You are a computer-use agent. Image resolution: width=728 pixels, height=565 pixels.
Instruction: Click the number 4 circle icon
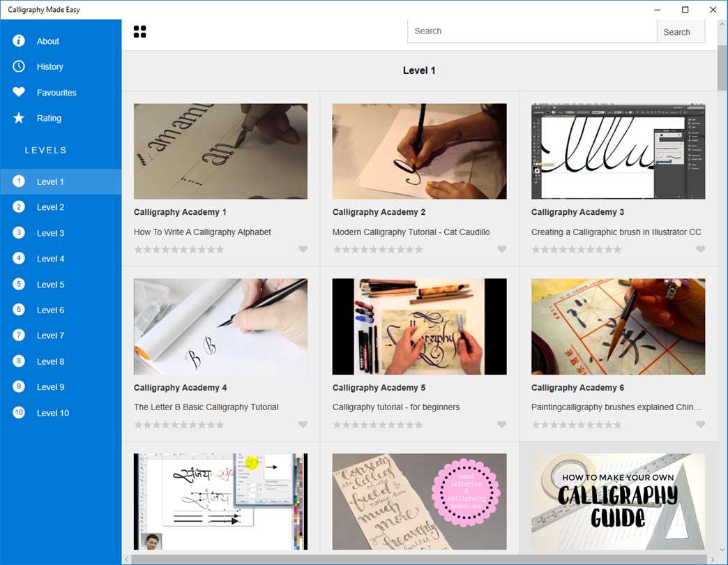click(x=19, y=258)
